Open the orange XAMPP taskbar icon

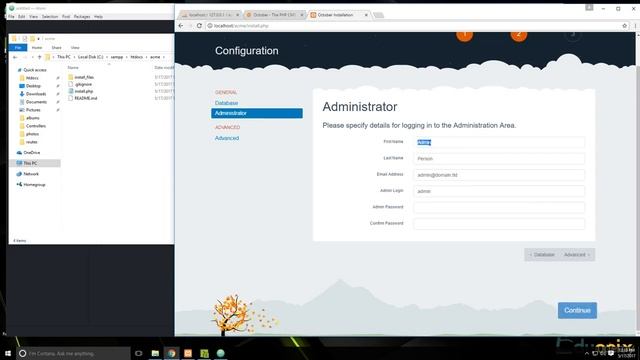point(188,353)
